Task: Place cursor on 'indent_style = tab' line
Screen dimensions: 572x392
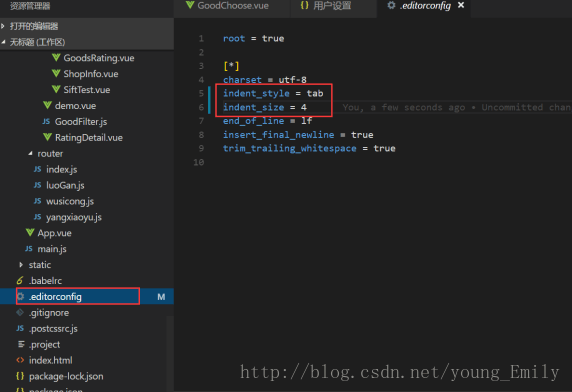Action: (x=273, y=93)
